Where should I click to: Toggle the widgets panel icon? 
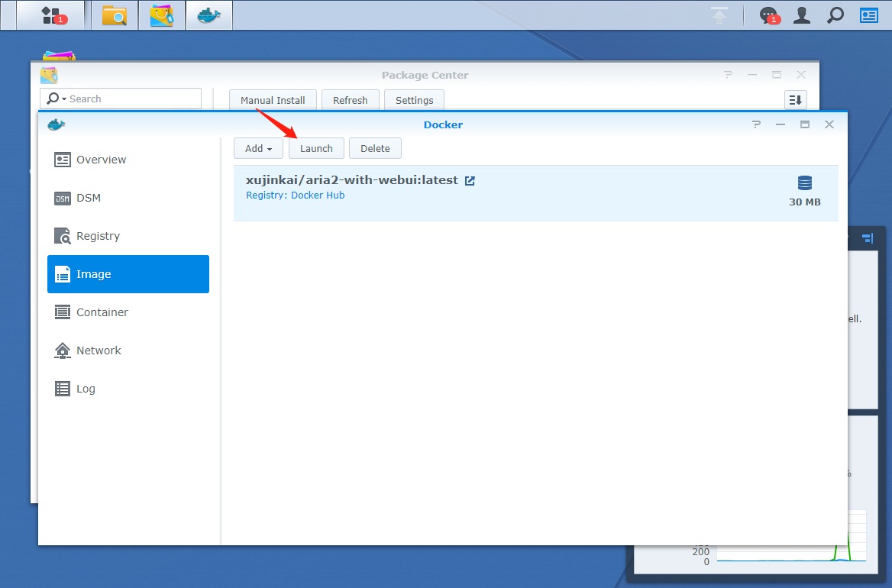[x=868, y=15]
